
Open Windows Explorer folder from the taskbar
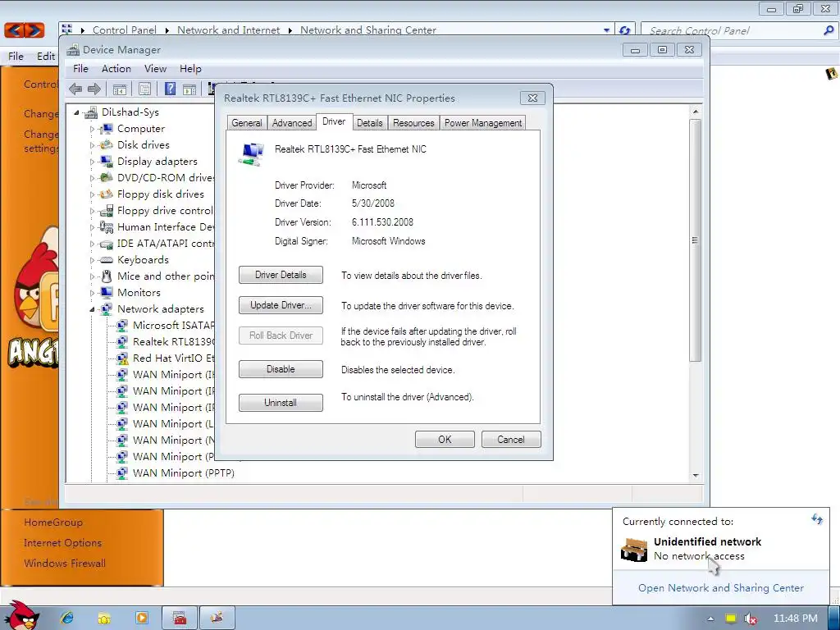pyautogui.click(x=104, y=619)
